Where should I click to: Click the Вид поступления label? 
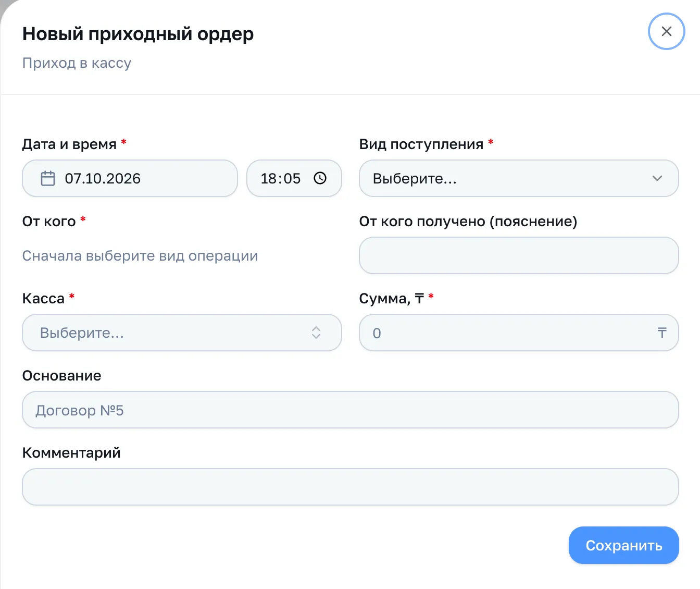click(x=421, y=144)
